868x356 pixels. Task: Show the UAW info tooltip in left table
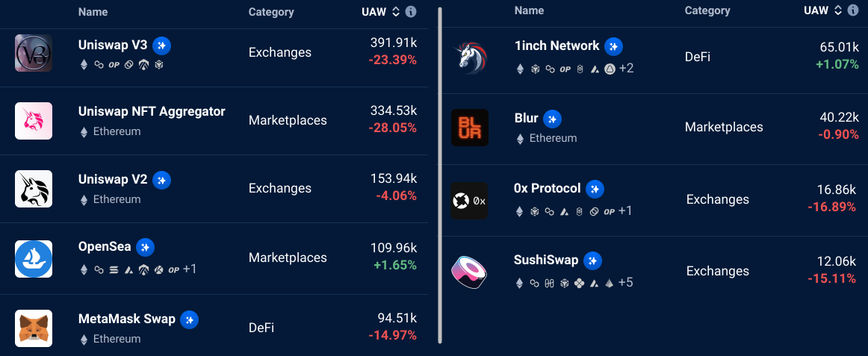411,12
